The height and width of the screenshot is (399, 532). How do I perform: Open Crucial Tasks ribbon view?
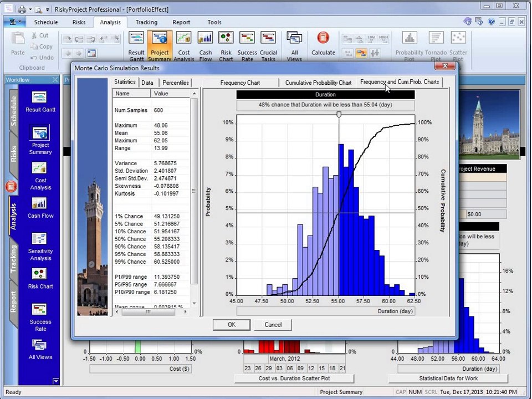(268, 46)
